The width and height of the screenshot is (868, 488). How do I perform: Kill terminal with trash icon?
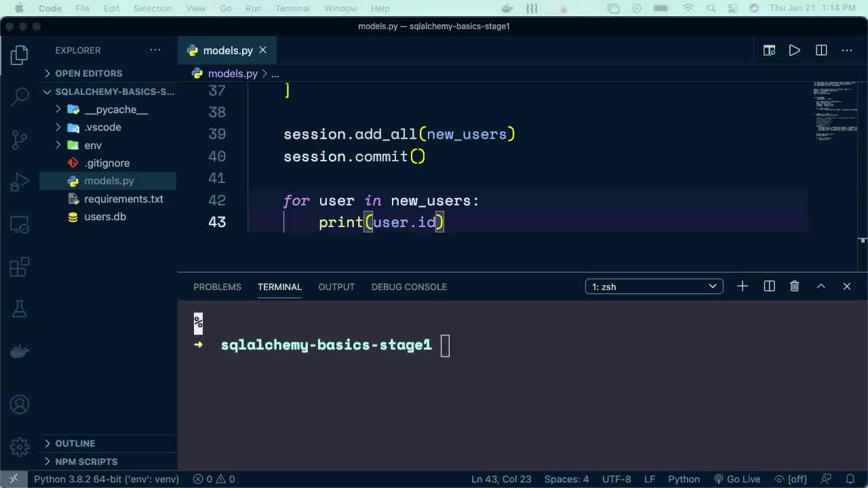point(795,287)
